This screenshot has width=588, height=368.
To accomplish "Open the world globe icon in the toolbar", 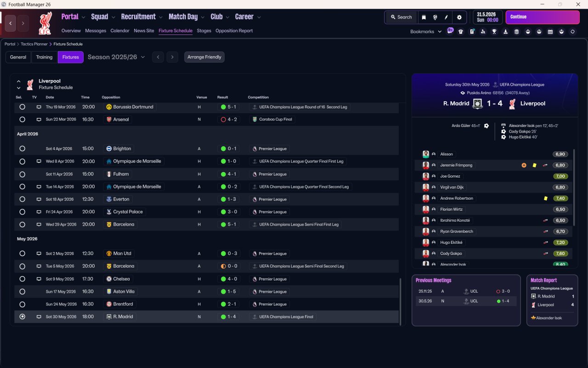I will [x=435, y=17].
